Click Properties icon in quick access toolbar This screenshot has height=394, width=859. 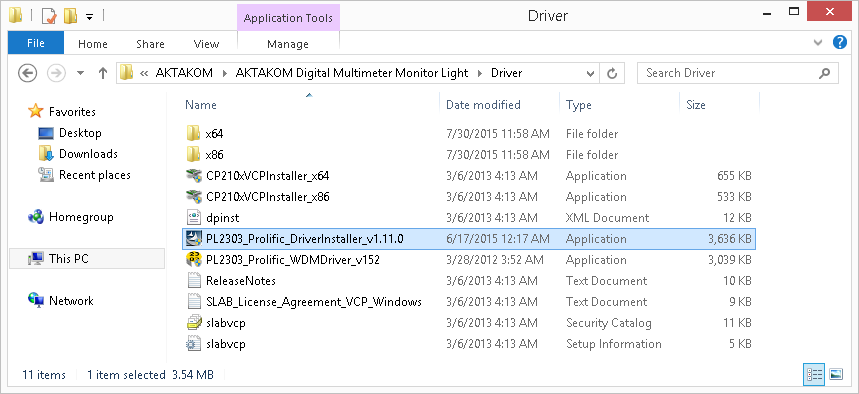click(49, 16)
